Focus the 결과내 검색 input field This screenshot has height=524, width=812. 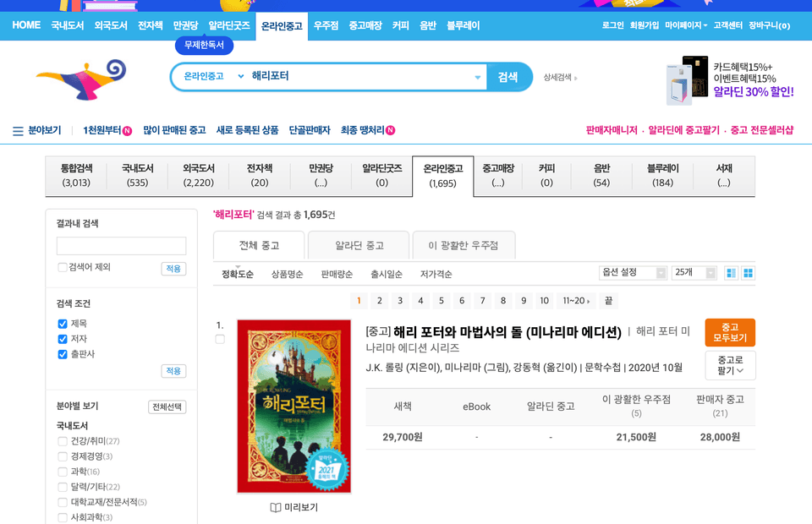click(x=121, y=246)
